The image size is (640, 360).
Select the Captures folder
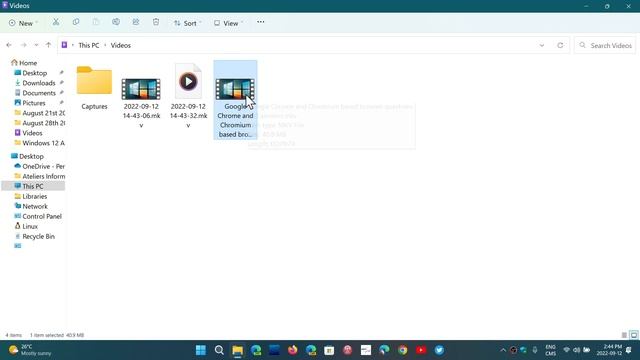click(x=94, y=88)
